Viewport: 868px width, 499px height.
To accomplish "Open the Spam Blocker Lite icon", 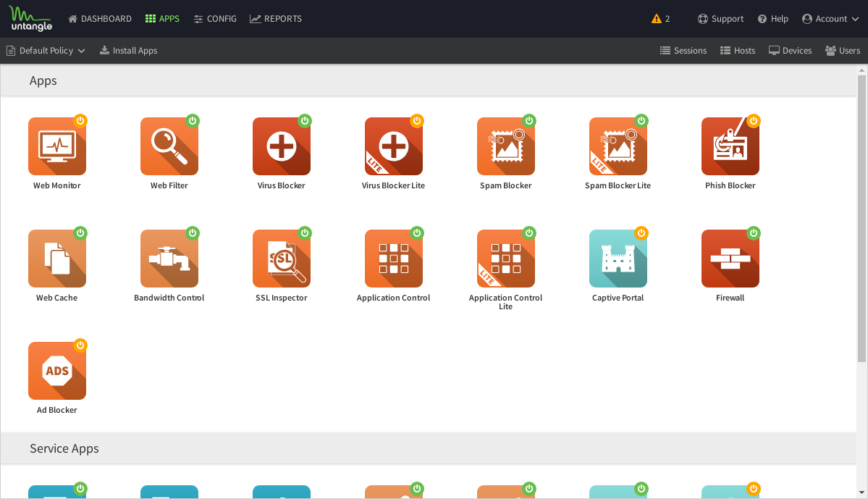I will point(618,146).
